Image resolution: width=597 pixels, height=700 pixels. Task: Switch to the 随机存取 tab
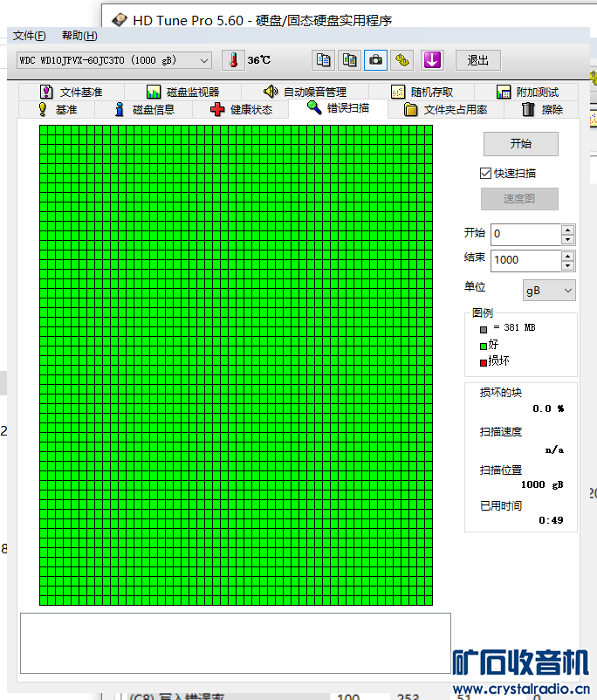point(422,92)
